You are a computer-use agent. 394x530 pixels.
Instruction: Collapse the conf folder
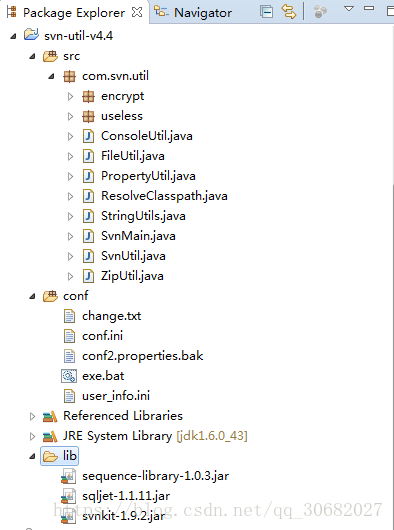32,297
